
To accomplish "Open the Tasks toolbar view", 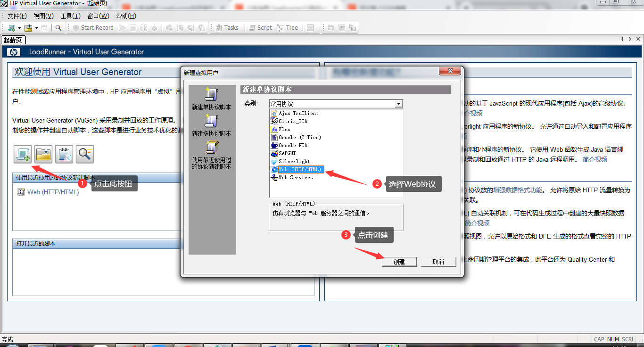I will click(227, 28).
